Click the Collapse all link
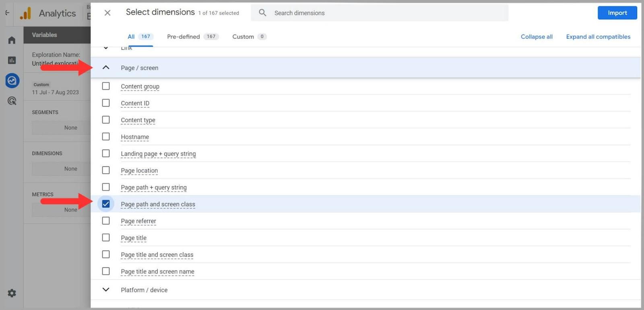 pyautogui.click(x=537, y=37)
